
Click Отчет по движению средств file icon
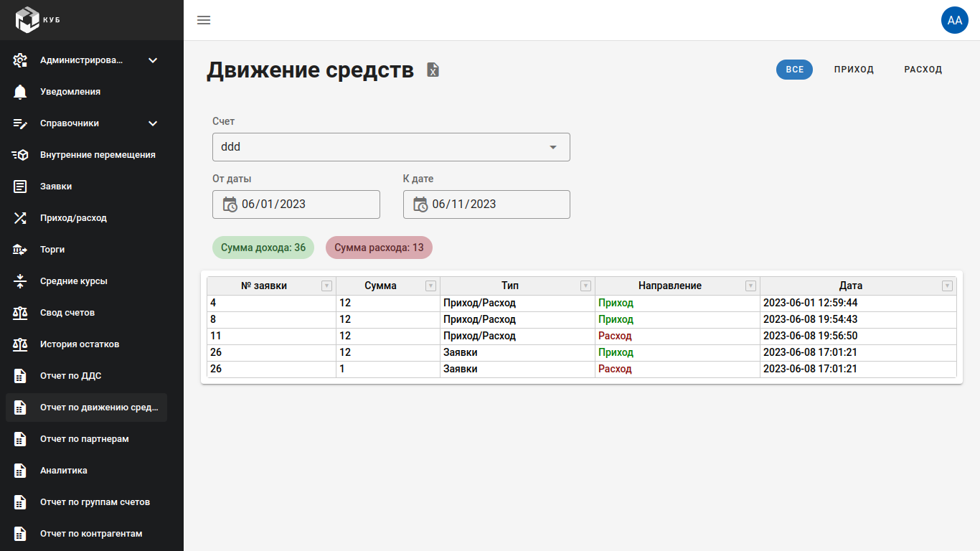pyautogui.click(x=20, y=408)
